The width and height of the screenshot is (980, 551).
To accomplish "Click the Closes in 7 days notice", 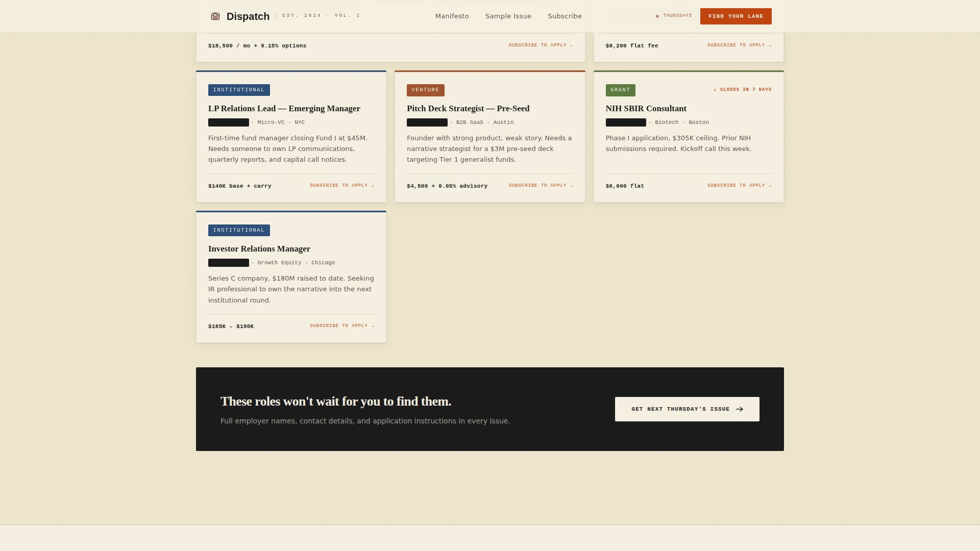I will pyautogui.click(x=743, y=90).
